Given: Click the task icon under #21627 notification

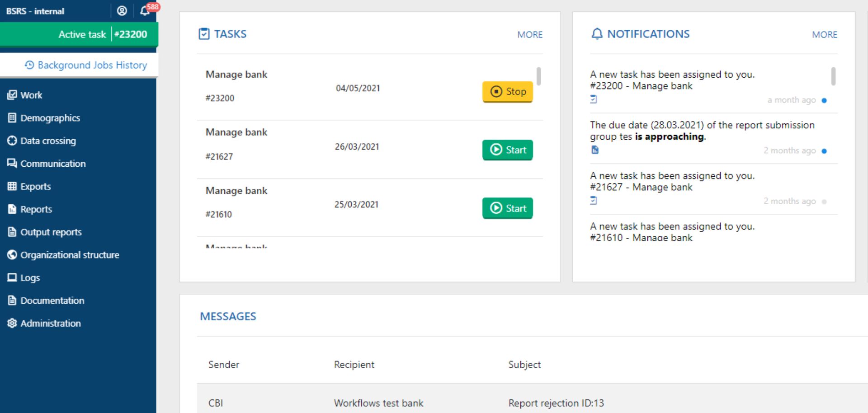Looking at the screenshot, I should (x=594, y=201).
